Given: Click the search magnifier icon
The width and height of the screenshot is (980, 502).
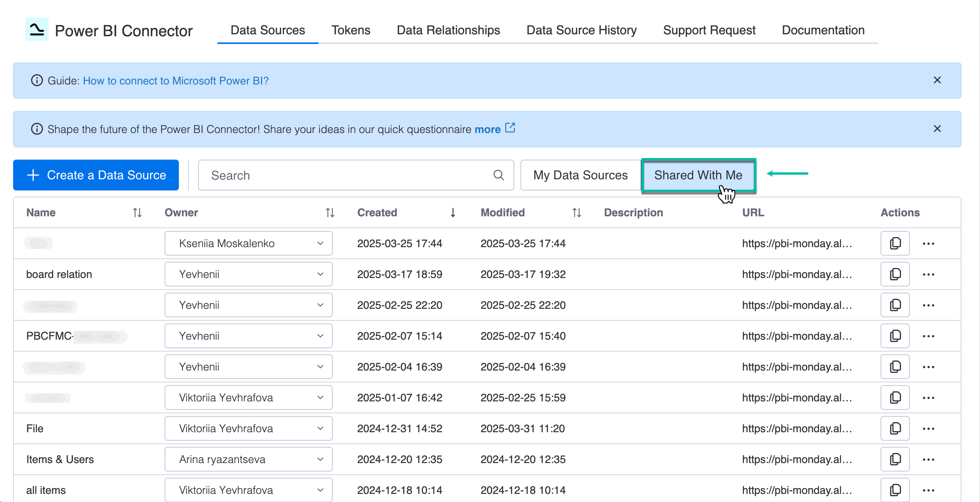Looking at the screenshot, I should 498,175.
